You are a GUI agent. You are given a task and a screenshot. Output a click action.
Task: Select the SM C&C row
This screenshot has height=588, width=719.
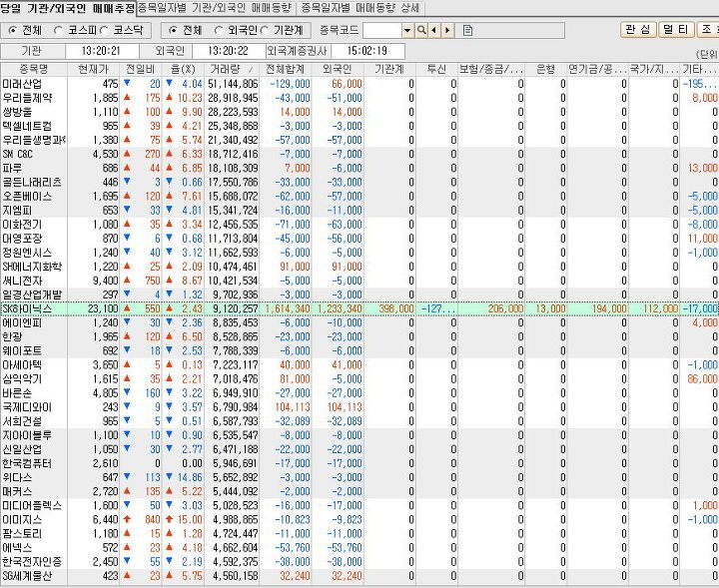point(359,154)
